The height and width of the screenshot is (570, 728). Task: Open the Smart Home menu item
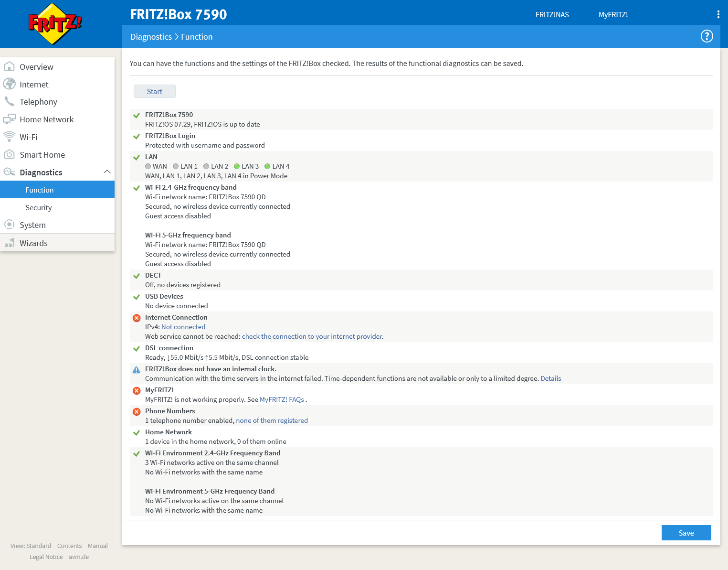pyautogui.click(x=57, y=154)
